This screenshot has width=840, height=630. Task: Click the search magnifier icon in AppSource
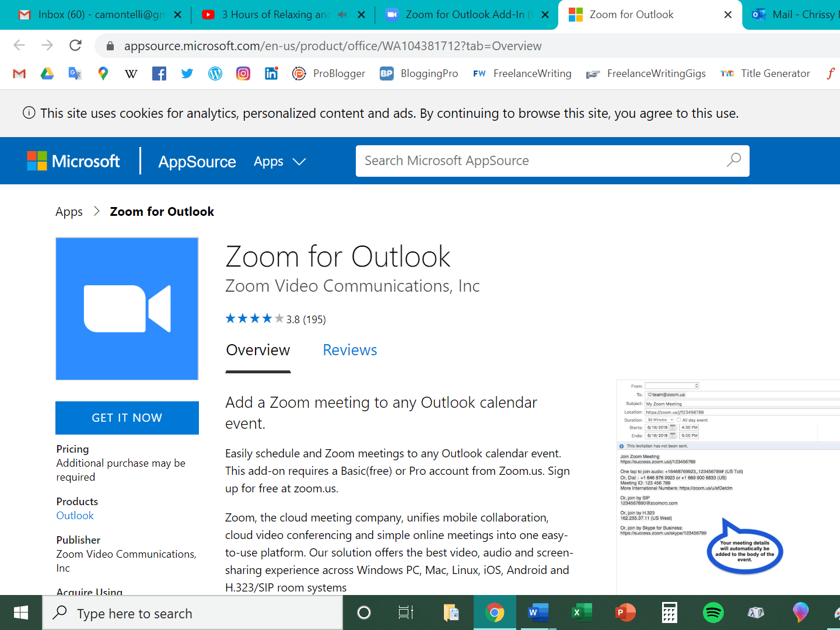(x=733, y=160)
